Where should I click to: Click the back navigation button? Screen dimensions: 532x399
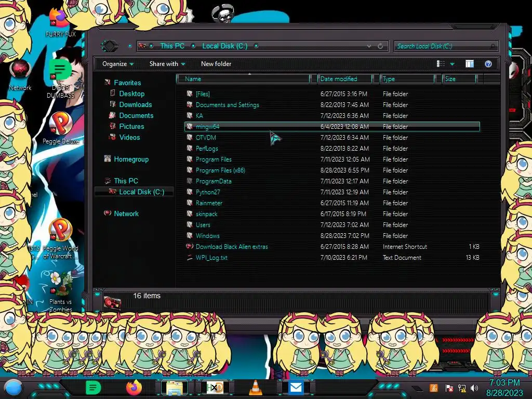pyautogui.click(x=110, y=46)
